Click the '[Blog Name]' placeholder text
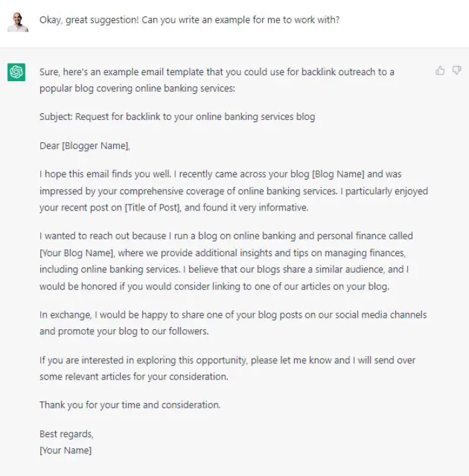The width and height of the screenshot is (469, 476). tap(338, 174)
